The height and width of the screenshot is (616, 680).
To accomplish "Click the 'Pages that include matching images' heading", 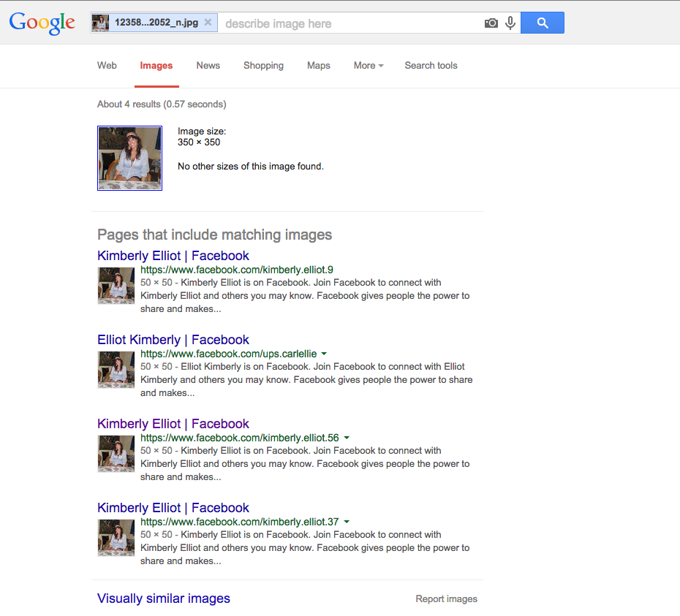I will 215,235.
